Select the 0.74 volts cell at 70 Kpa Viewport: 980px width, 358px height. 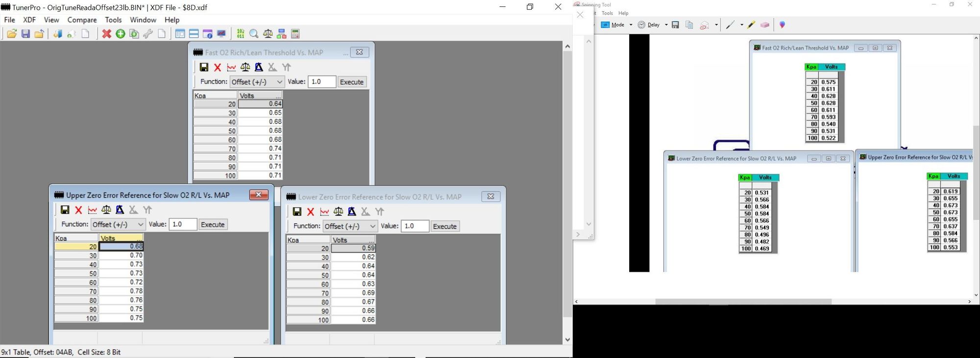click(x=260, y=148)
